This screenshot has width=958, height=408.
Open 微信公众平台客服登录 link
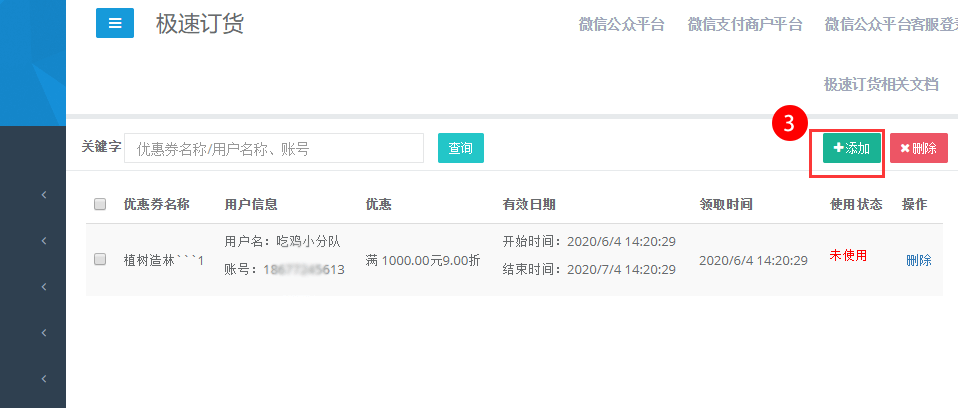[891, 24]
